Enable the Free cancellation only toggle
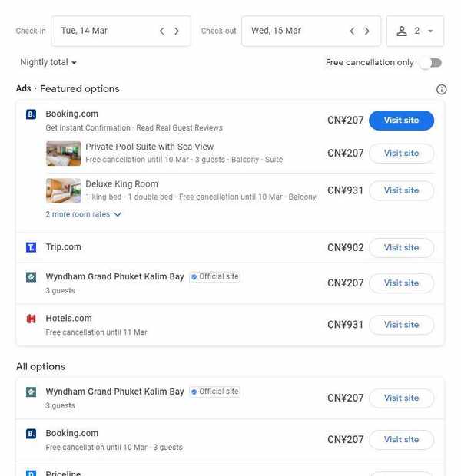461x476 pixels. (430, 63)
